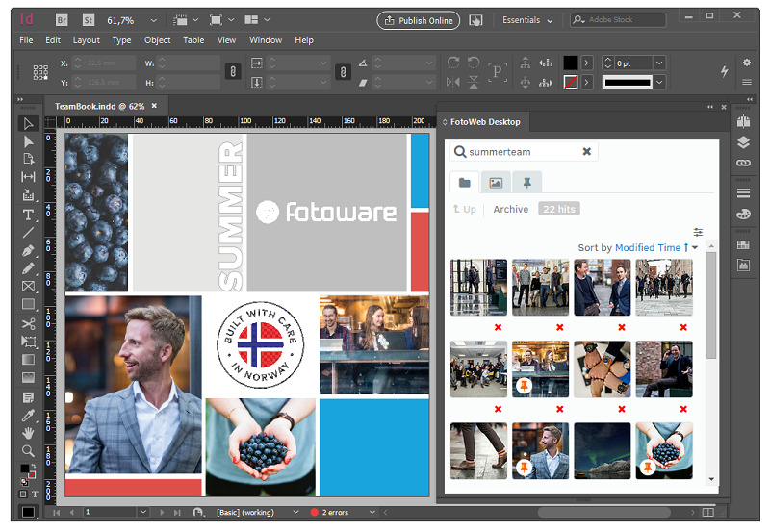Viewport: 770px width, 532px height.
Task: Choose the Page tool
Action: tap(29, 159)
